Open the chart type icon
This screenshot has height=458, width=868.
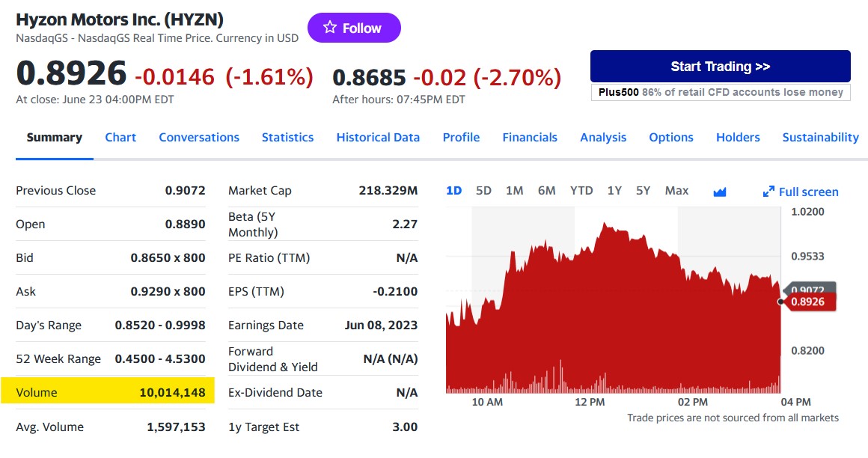[x=720, y=192]
